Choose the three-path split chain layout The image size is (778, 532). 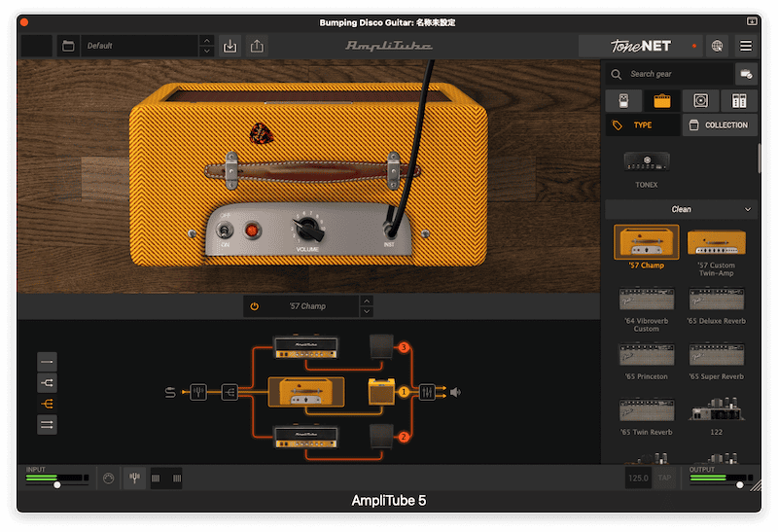coord(47,404)
